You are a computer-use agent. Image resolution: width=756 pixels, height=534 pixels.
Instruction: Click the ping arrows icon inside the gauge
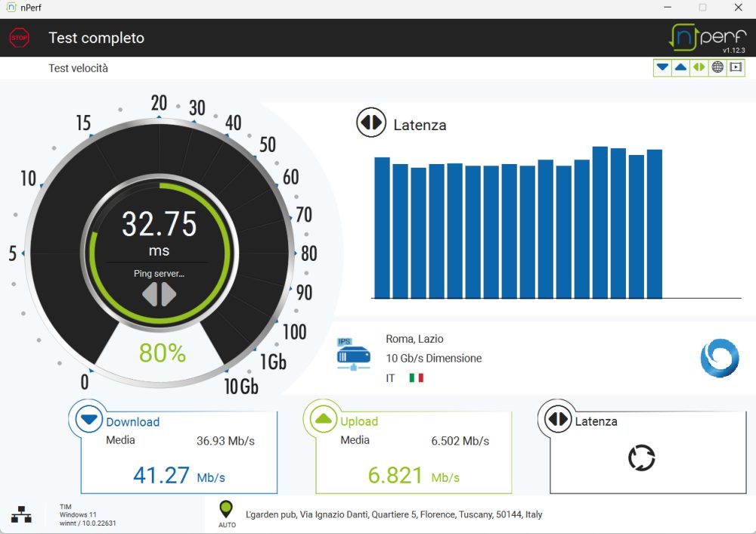tap(159, 293)
